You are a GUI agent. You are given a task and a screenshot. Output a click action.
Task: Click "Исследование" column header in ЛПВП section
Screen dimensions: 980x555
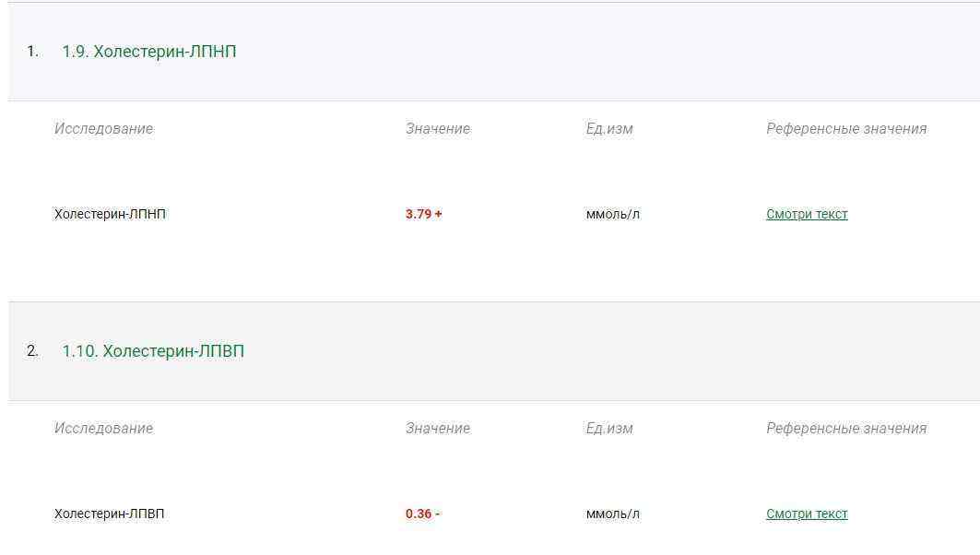pyautogui.click(x=103, y=429)
